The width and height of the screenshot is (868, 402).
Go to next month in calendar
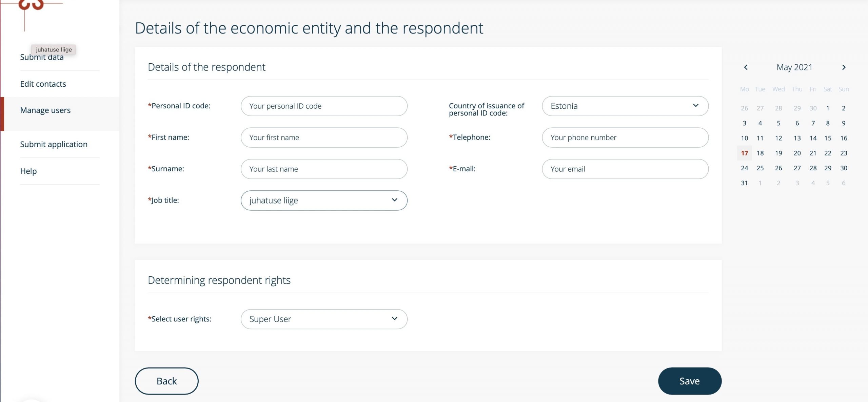(844, 67)
